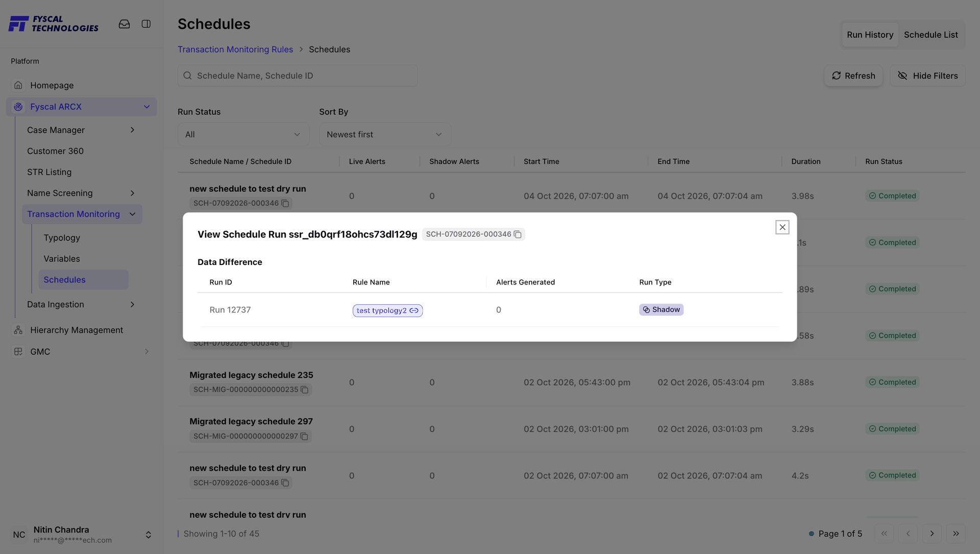The width and height of the screenshot is (980, 554).
Task: Open the inbox icon in sidebar header
Action: click(124, 24)
